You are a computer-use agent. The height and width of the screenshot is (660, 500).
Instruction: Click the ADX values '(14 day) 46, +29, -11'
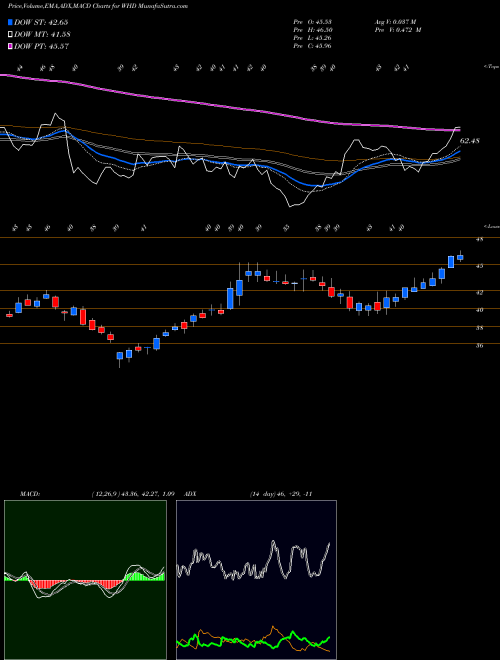coord(280,494)
